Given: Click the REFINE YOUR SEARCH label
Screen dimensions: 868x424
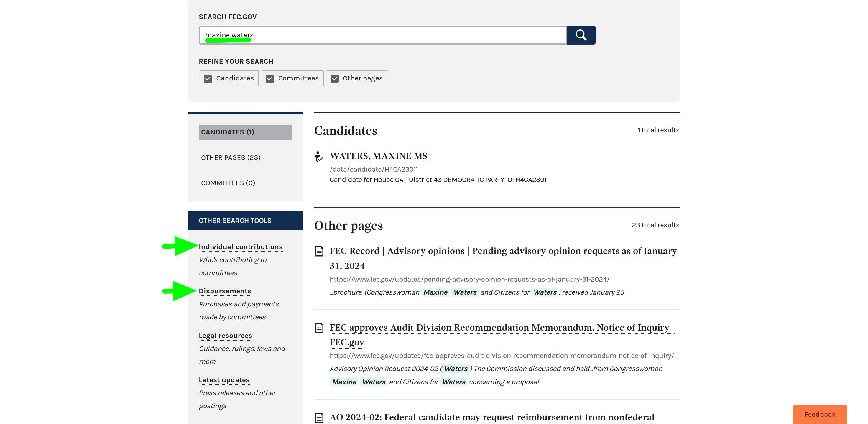Looking at the screenshot, I should point(236,61).
